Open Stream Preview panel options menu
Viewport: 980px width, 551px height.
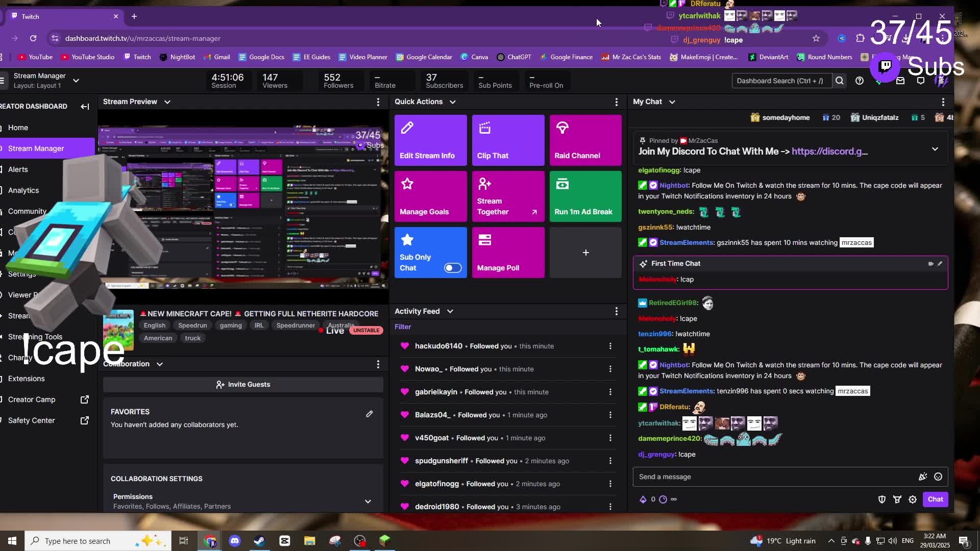pos(378,102)
